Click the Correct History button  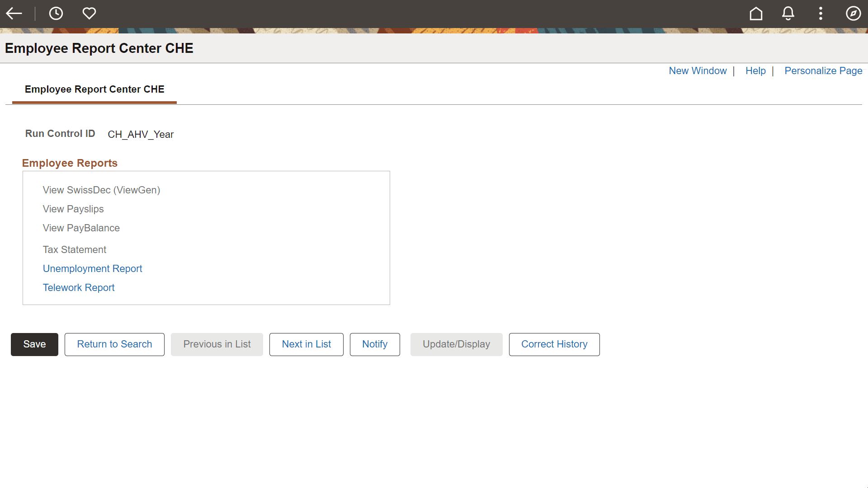(554, 344)
